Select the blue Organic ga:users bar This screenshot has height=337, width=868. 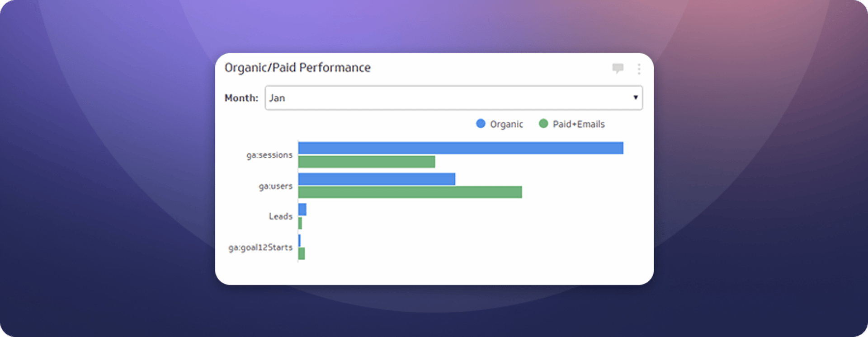377,179
